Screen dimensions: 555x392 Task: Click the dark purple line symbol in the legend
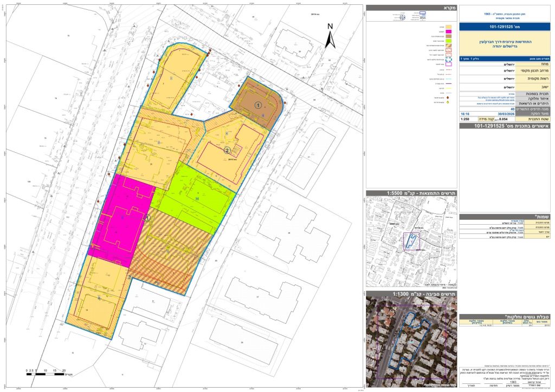click(448, 83)
